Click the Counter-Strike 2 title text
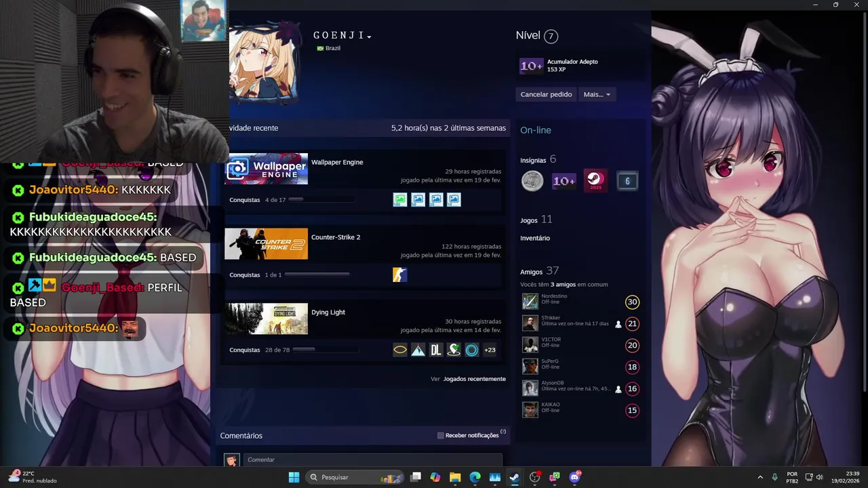This screenshot has width=868, height=488. tap(336, 237)
